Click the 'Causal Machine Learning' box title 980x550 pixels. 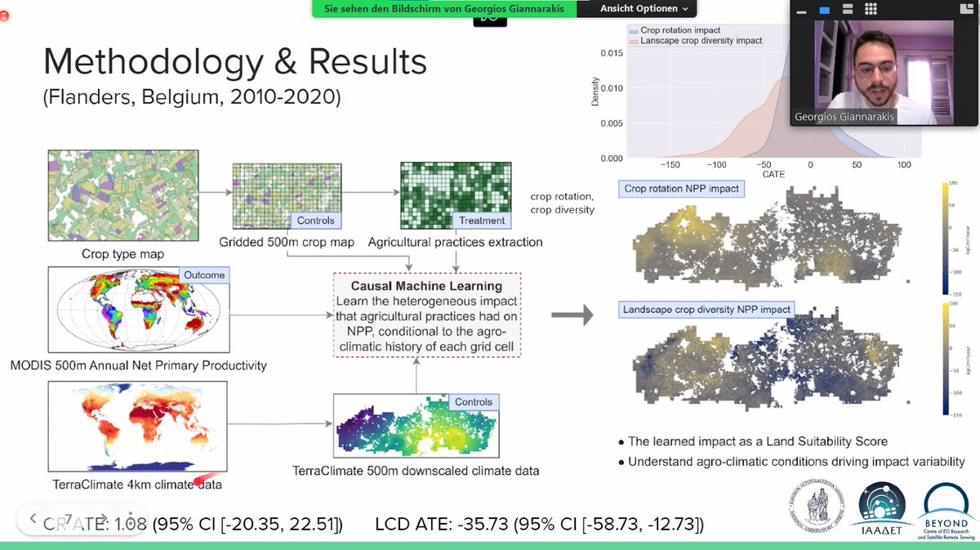coord(426,285)
